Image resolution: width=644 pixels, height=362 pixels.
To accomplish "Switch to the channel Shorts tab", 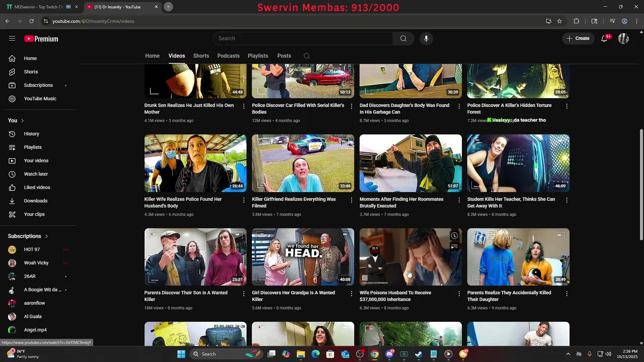I will tap(201, 56).
